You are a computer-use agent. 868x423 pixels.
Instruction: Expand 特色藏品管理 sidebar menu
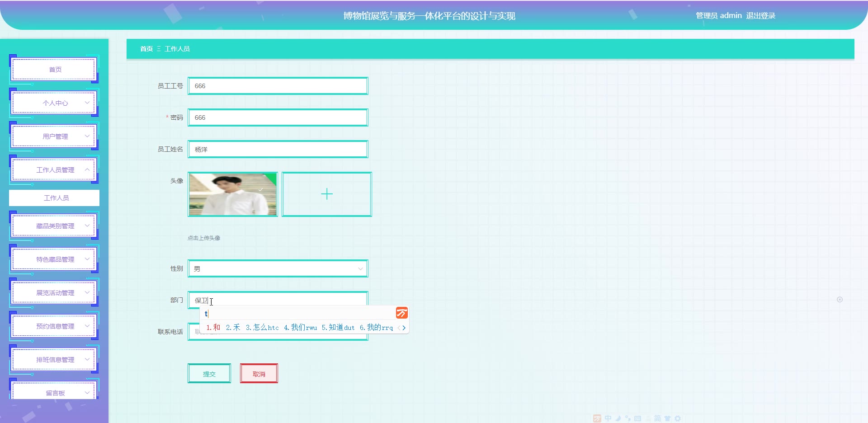(x=54, y=259)
